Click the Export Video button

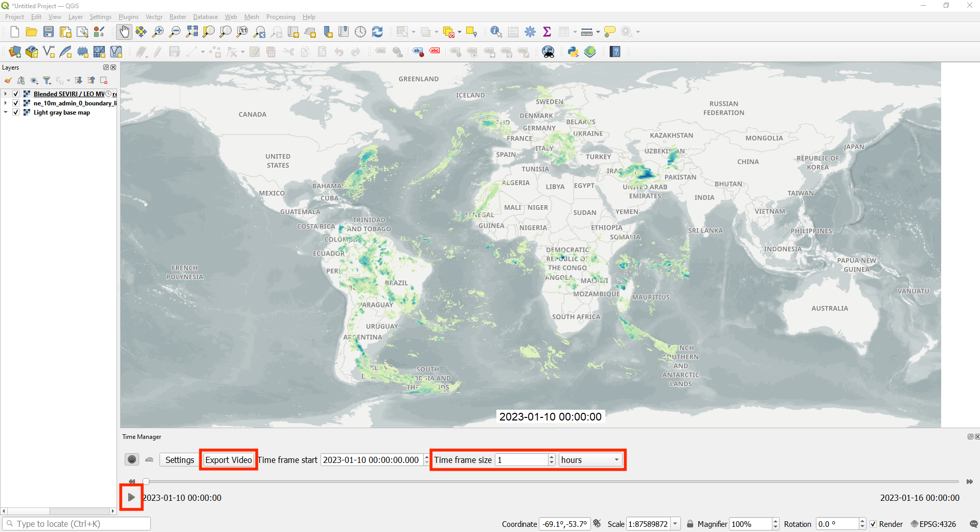(229, 460)
